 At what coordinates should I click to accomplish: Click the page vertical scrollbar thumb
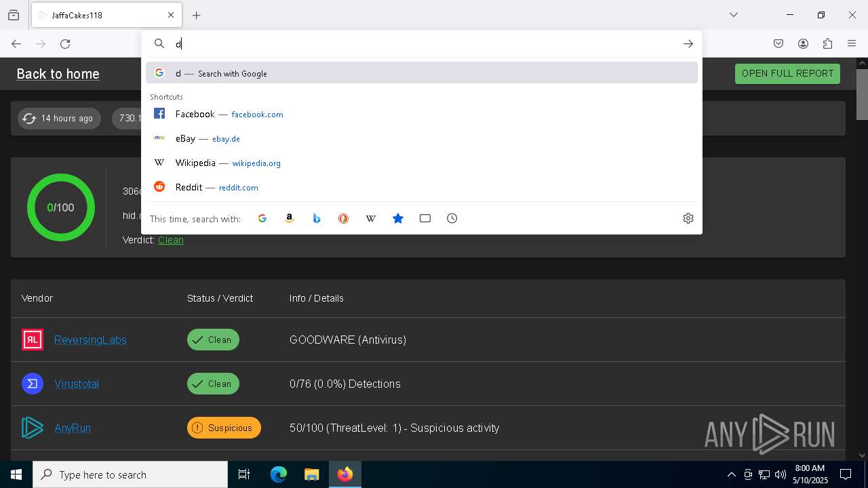[x=862, y=94]
